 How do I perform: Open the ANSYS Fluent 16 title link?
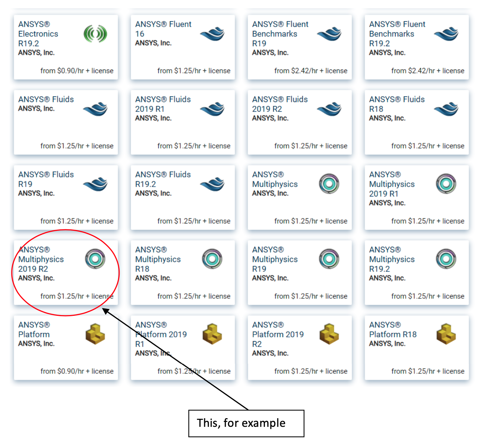(163, 29)
